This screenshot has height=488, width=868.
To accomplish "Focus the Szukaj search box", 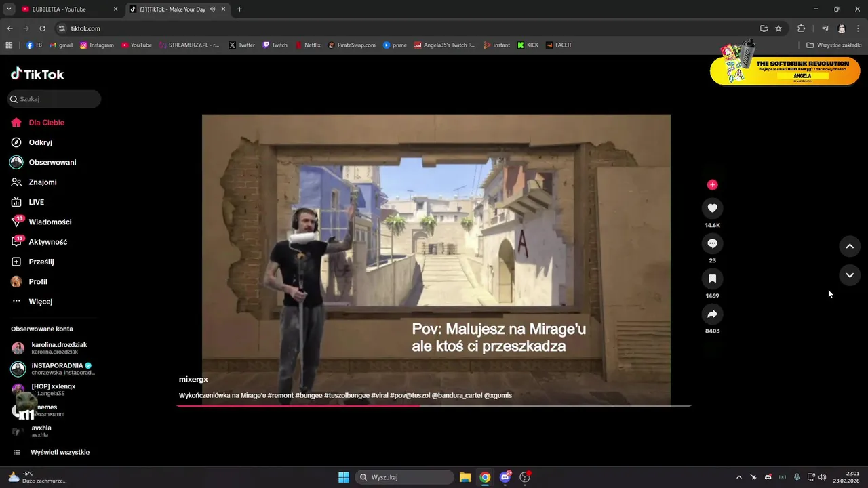I will click(54, 99).
